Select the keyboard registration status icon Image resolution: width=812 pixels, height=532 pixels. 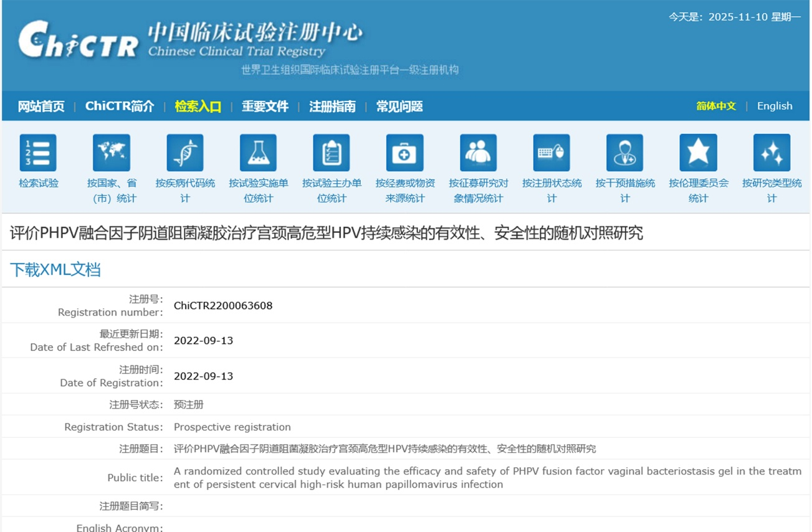(552, 153)
